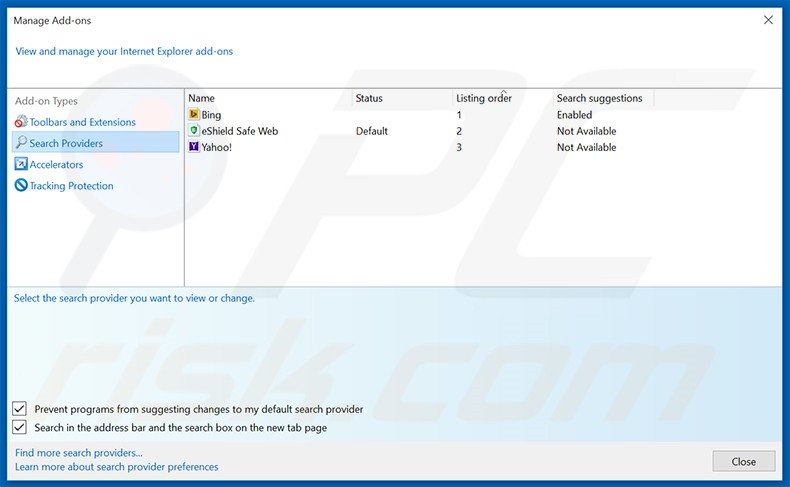Click the eShield Safe Web shield icon
The height and width of the screenshot is (487, 790).
pyautogui.click(x=193, y=130)
